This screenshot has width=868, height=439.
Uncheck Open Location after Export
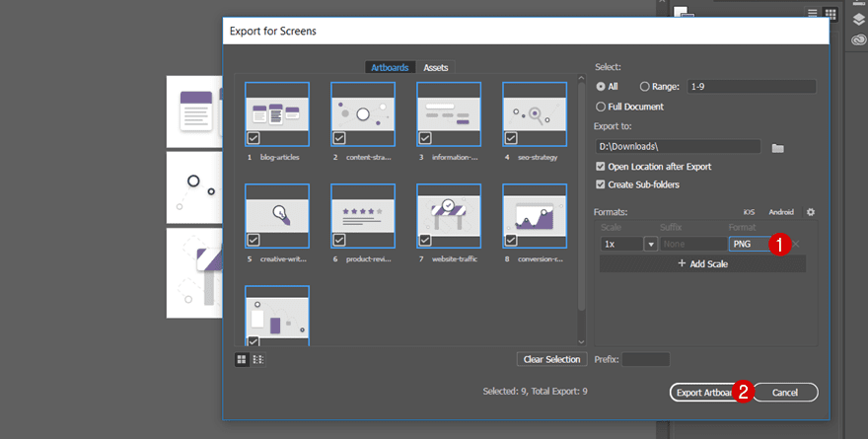(601, 167)
